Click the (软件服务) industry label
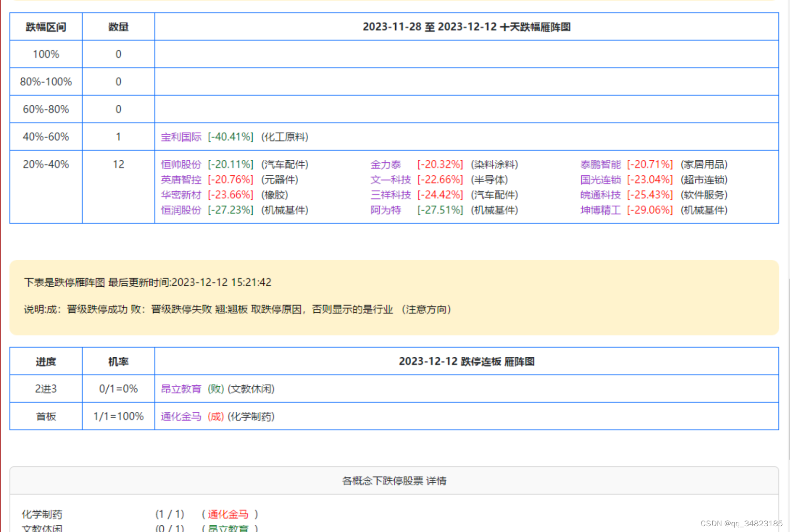 click(x=704, y=195)
